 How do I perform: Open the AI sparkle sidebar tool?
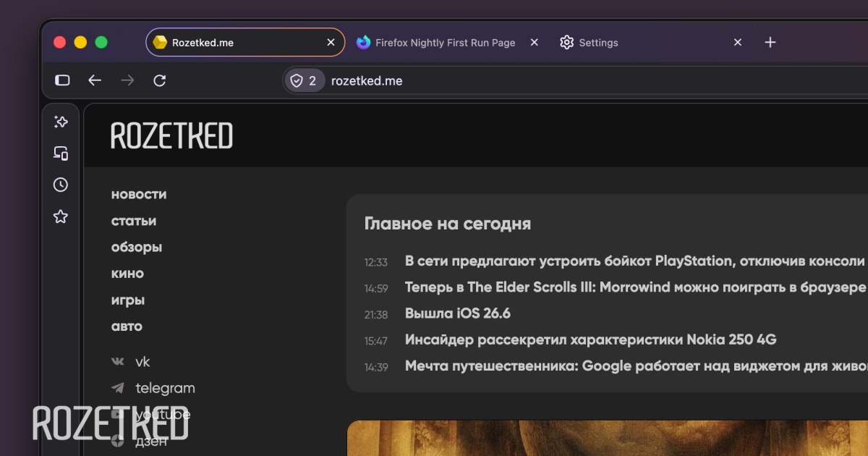click(x=61, y=122)
